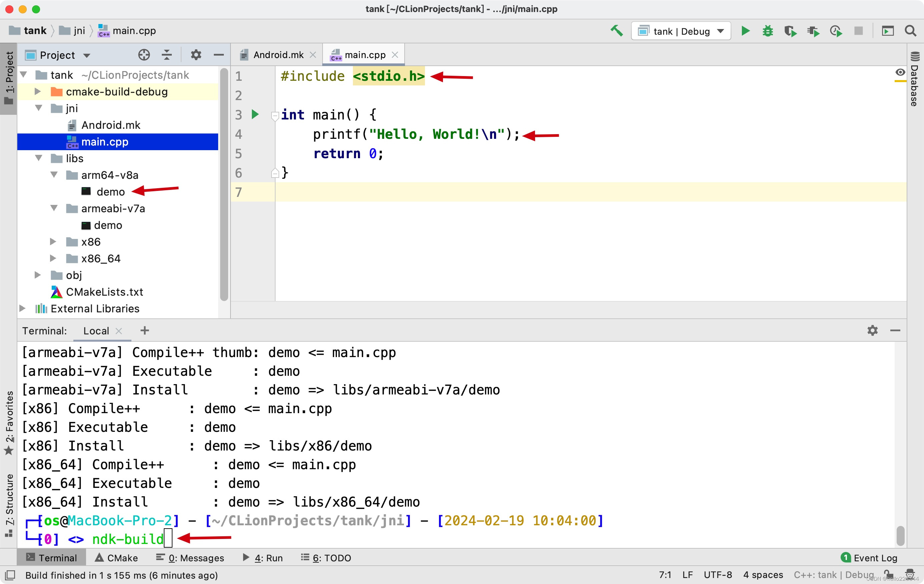Image resolution: width=924 pixels, height=584 pixels.
Task: Click the Build hammer icon
Action: coord(617,31)
